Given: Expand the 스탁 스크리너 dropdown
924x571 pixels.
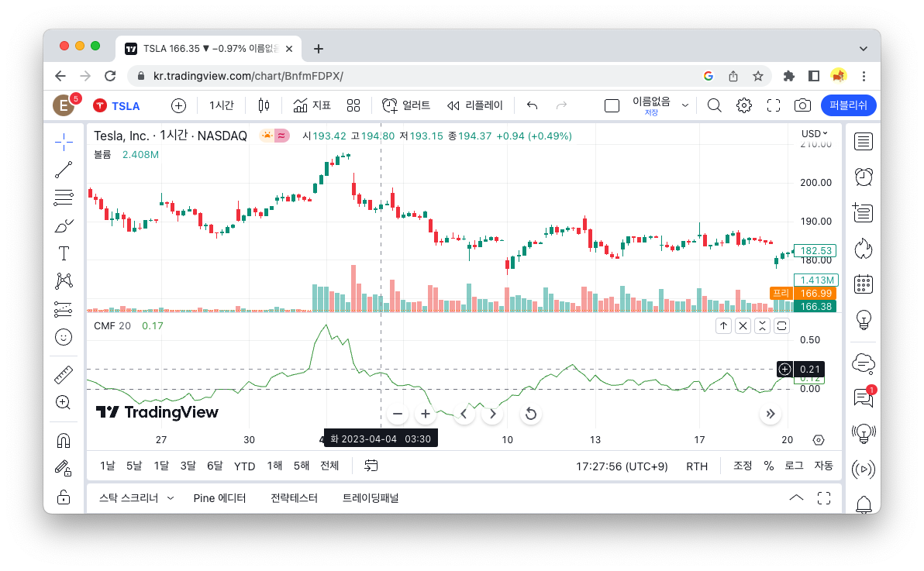Looking at the screenshot, I should point(171,498).
